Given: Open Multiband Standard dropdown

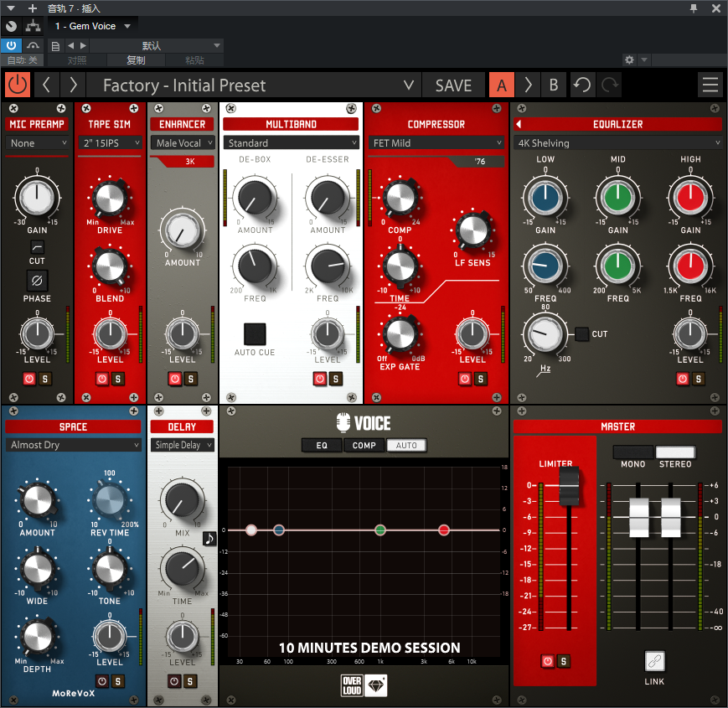Looking at the screenshot, I should point(291,143).
